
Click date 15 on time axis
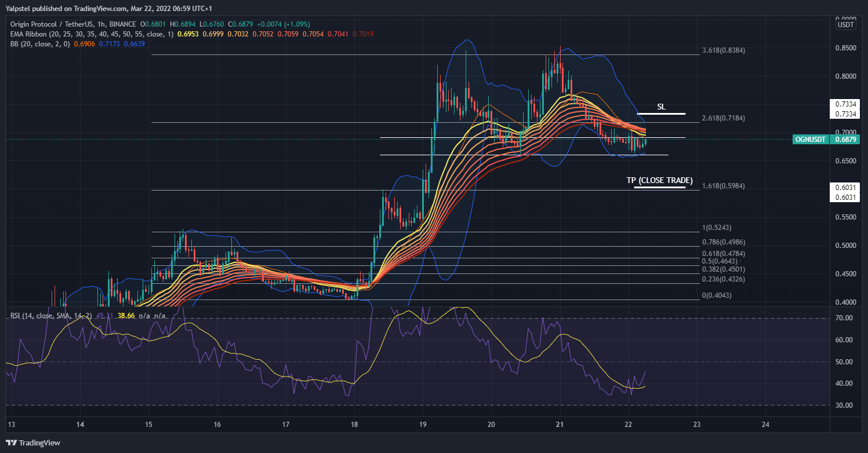coord(148,425)
